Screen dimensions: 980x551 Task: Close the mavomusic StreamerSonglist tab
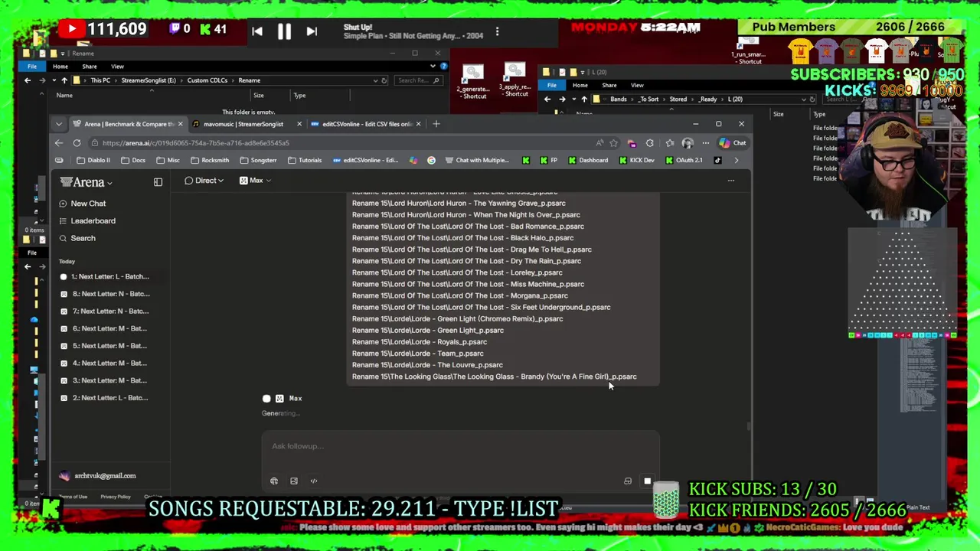pos(299,124)
